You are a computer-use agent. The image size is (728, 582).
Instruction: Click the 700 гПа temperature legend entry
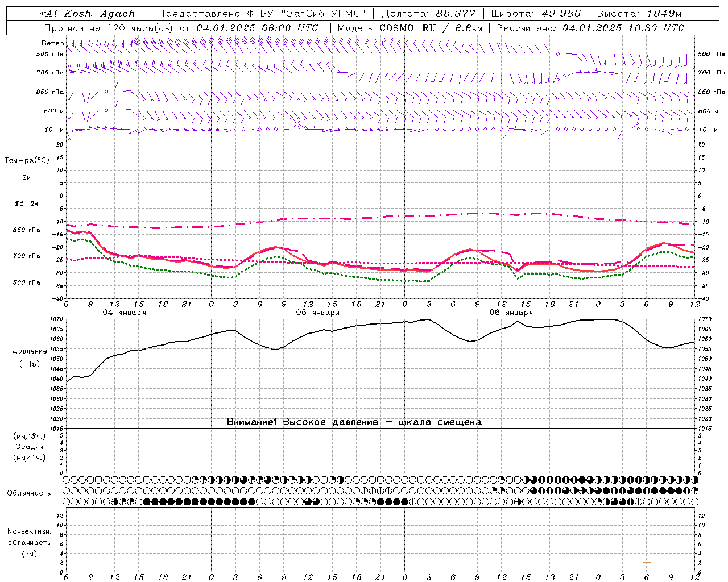pyautogui.click(x=26, y=258)
